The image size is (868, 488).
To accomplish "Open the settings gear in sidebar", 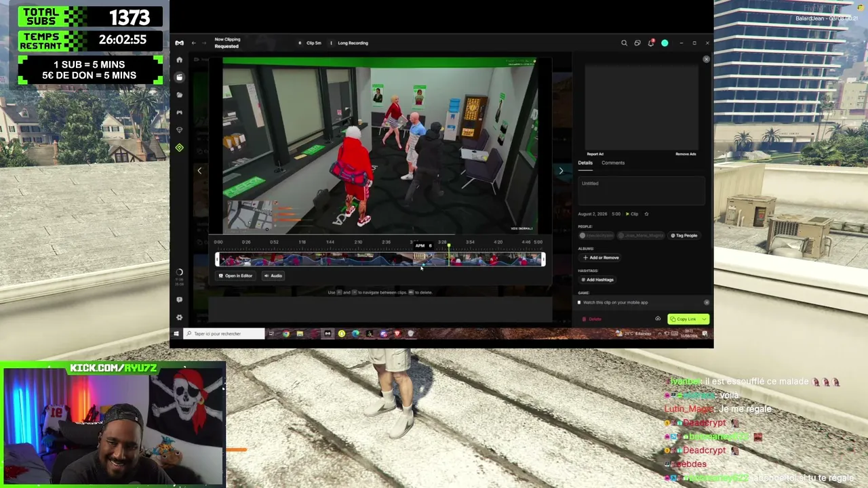I will click(x=179, y=317).
